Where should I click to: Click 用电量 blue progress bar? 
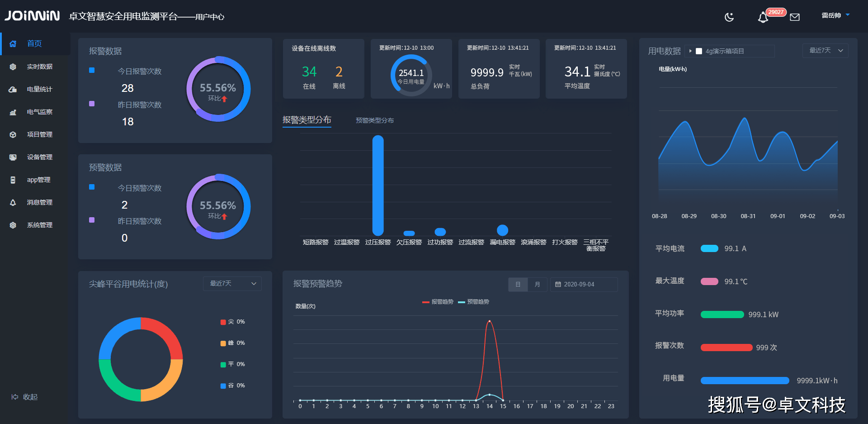745,381
